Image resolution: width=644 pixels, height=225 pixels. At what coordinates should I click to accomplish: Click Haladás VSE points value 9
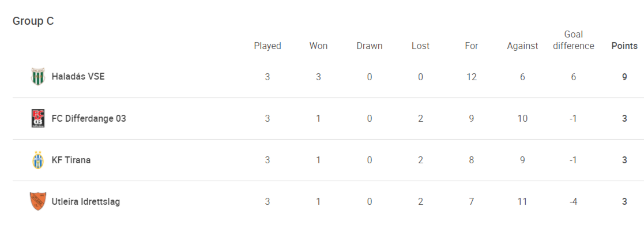coord(624,77)
